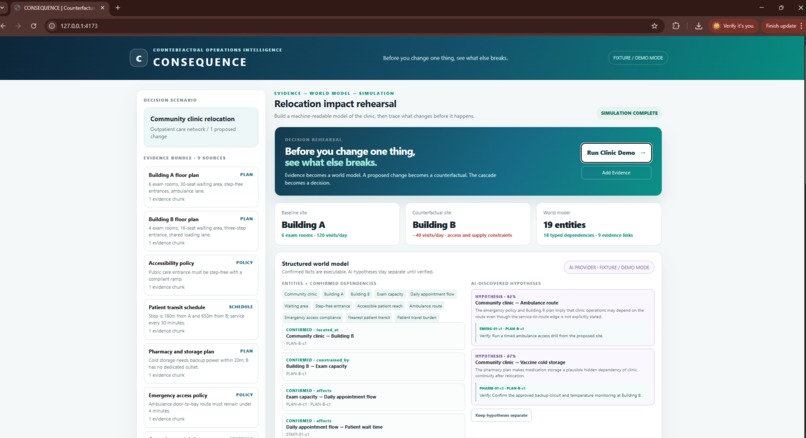Click the Building B counterfactual site card
The height and width of the screenshot is (438, 806).
tap(468, 224)
